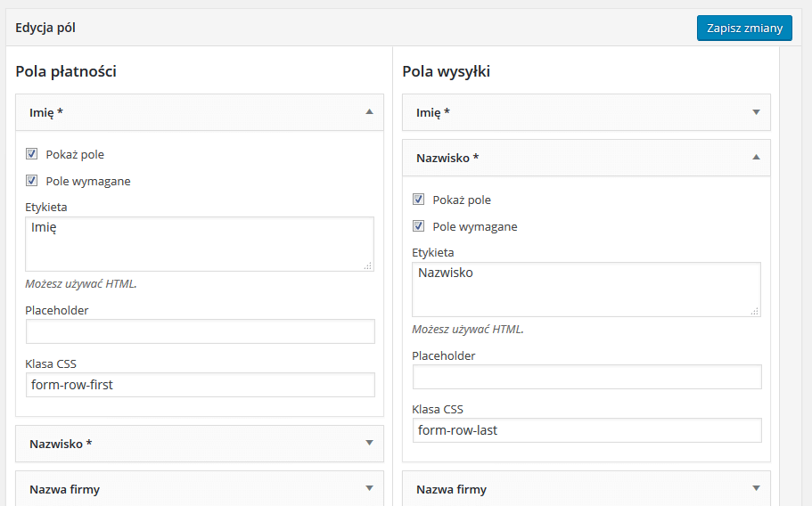Focus the billing Placeholder input field
The height and width of the screenshot is (506, 812).
click(200, 331)
